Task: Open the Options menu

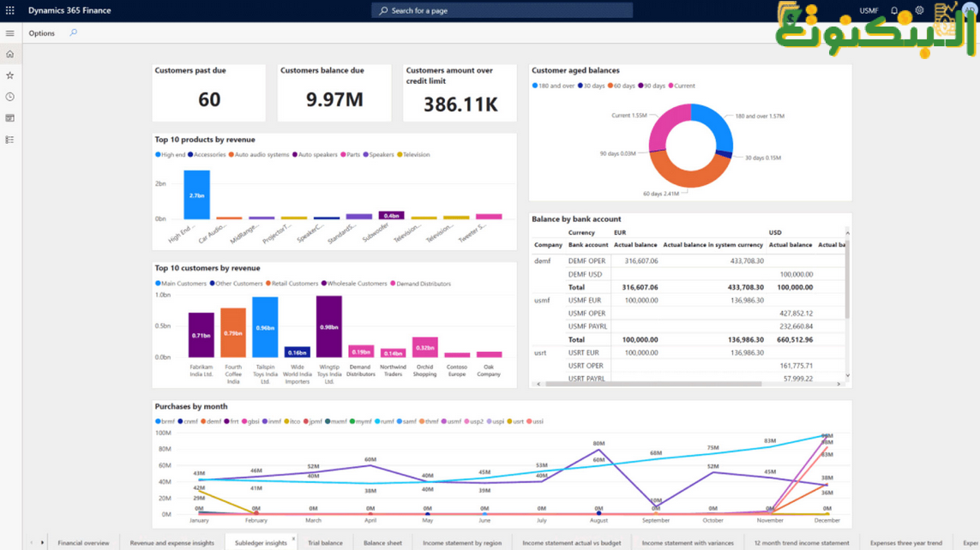Action: tap(41, 33)
